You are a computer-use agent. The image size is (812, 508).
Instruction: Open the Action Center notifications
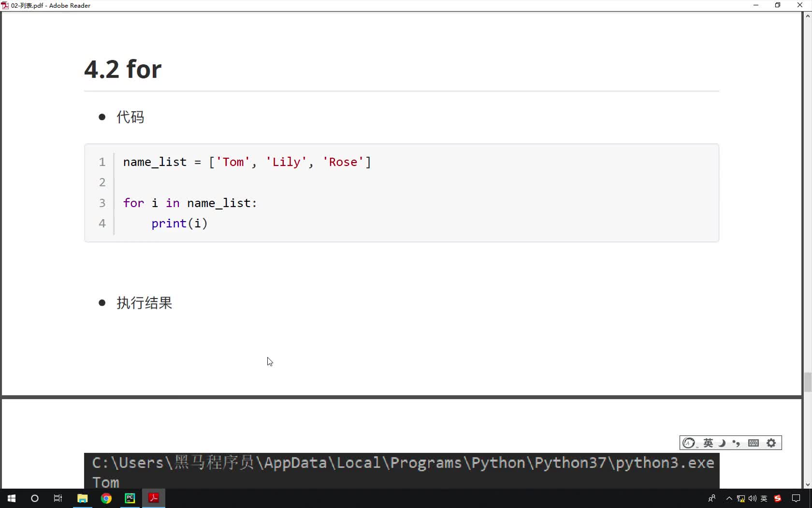796,498
